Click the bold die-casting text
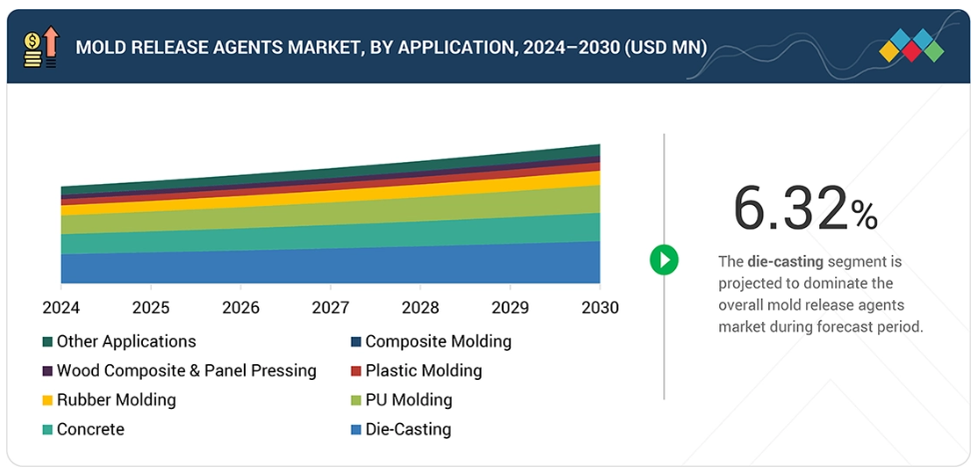 point(785,262)
